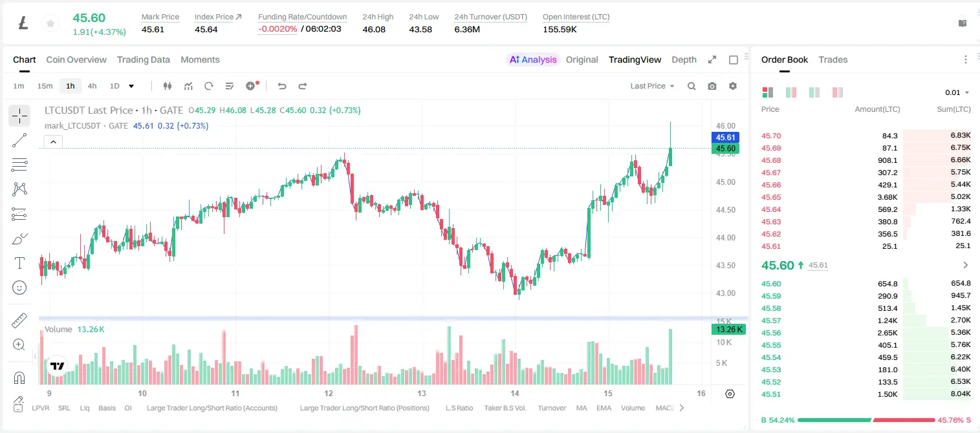
Task: Open chart settings gear icon
Action: point(733,86)
